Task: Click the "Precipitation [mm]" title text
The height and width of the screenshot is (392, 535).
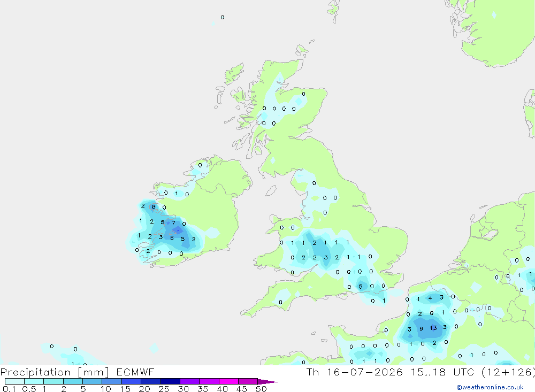Action: (55, 372)
